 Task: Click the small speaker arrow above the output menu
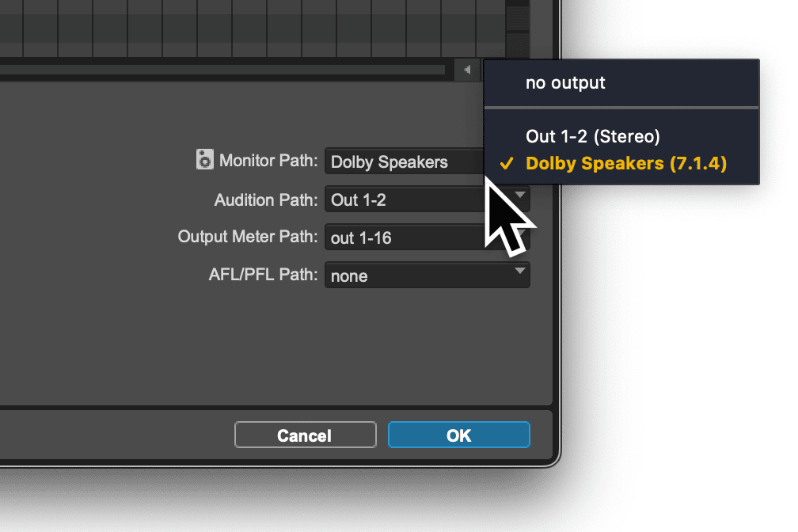[467, 70]
